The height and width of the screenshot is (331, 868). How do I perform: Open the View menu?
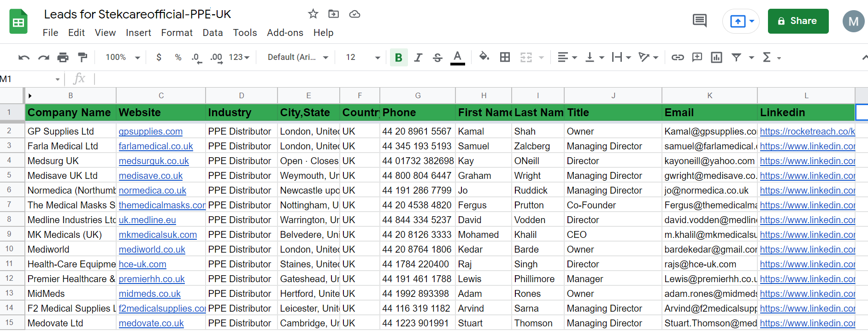point(105,33)
